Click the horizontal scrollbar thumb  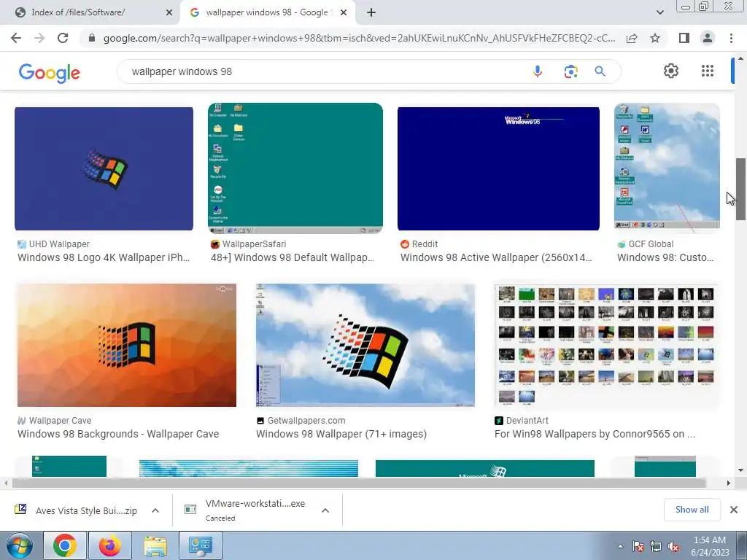(x=358, y=483)
